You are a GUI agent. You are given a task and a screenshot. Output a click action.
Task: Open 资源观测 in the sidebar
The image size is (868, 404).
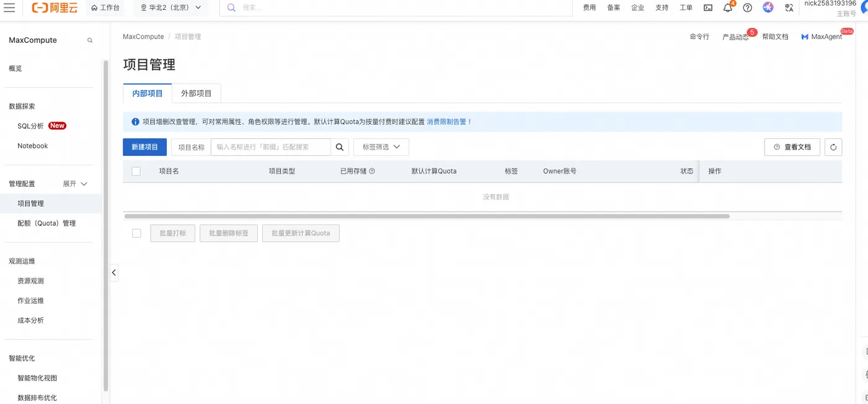31,281
